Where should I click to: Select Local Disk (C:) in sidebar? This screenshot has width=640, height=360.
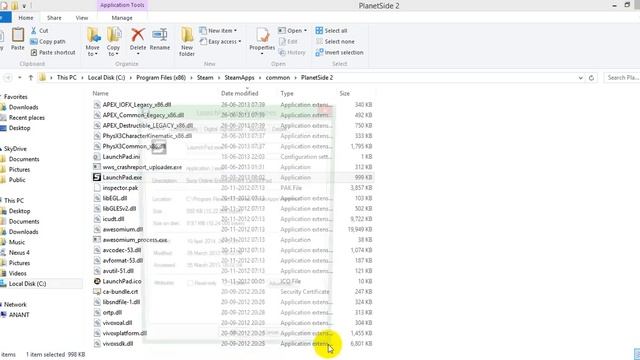click(x=27, y=284)
